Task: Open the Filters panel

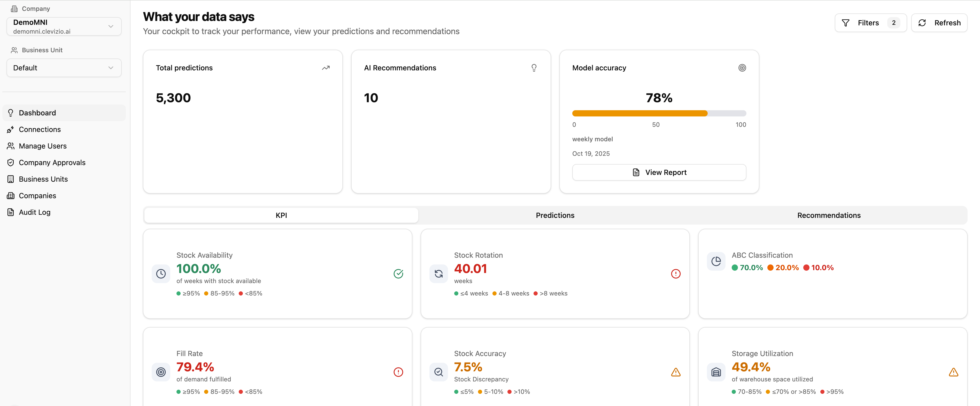Action: [870, 23]
